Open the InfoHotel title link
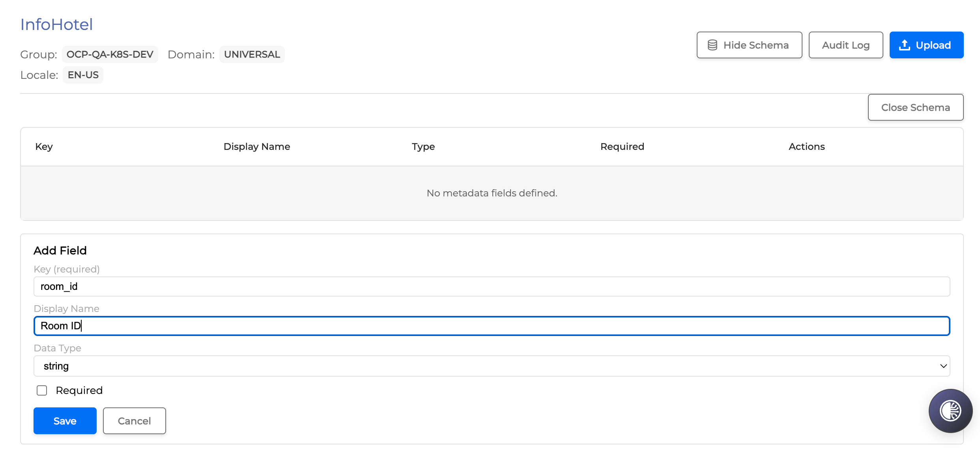Viewport: 980px width, 463px height. tap(56, 24)
